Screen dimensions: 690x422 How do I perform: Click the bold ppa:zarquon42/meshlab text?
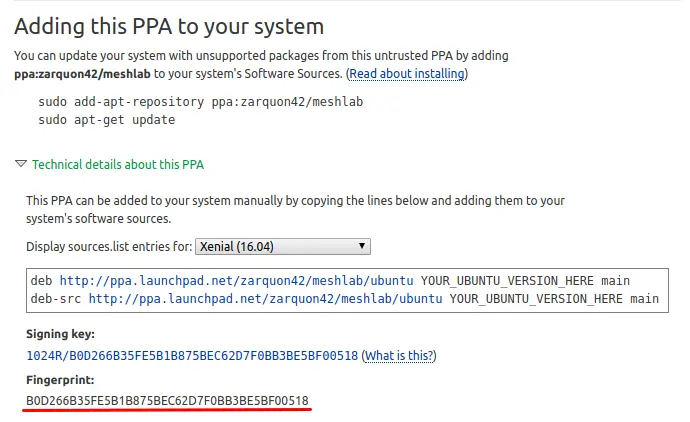82,74
